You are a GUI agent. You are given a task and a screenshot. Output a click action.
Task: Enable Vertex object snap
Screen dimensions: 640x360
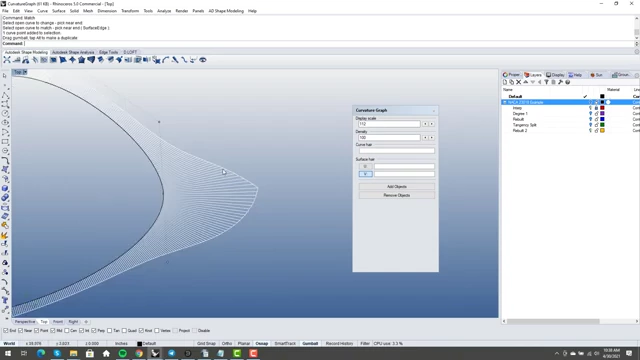(x=157, y=331)
